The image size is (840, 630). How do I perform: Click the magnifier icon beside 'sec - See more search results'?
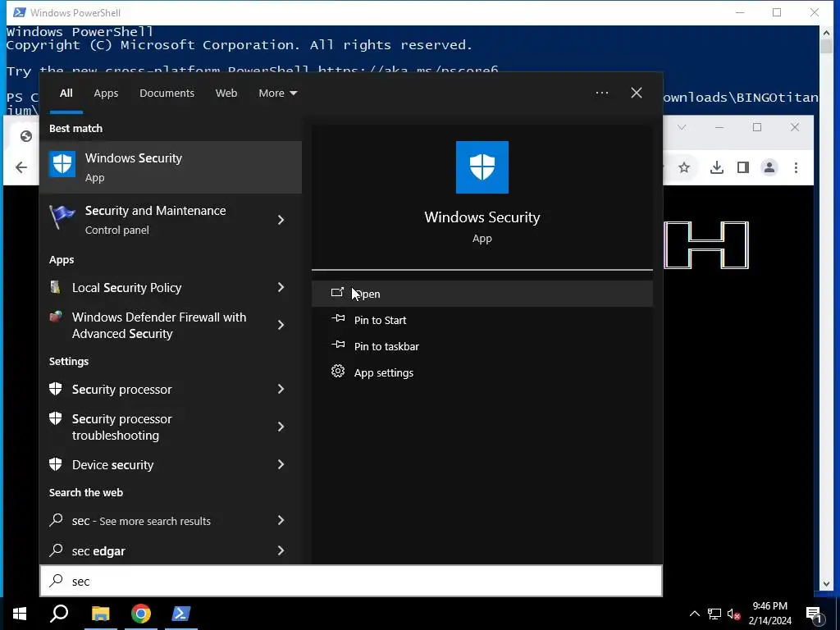tap(56, 520)
